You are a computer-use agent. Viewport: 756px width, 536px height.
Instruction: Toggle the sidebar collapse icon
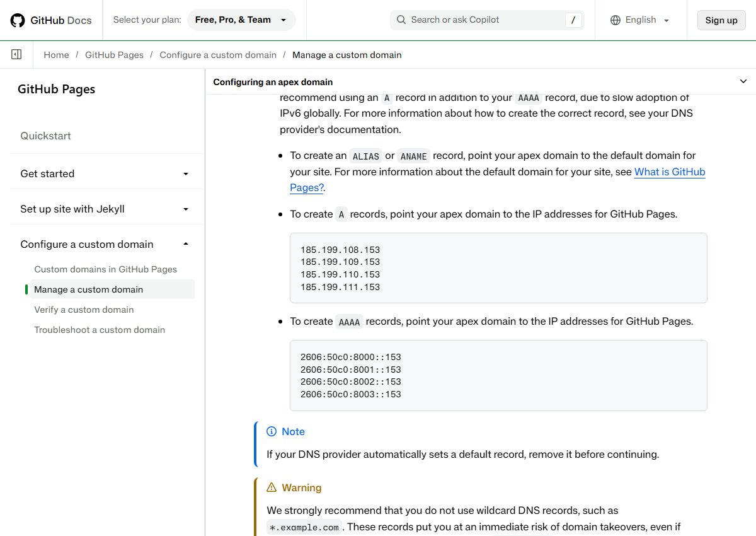pos(16,55)
